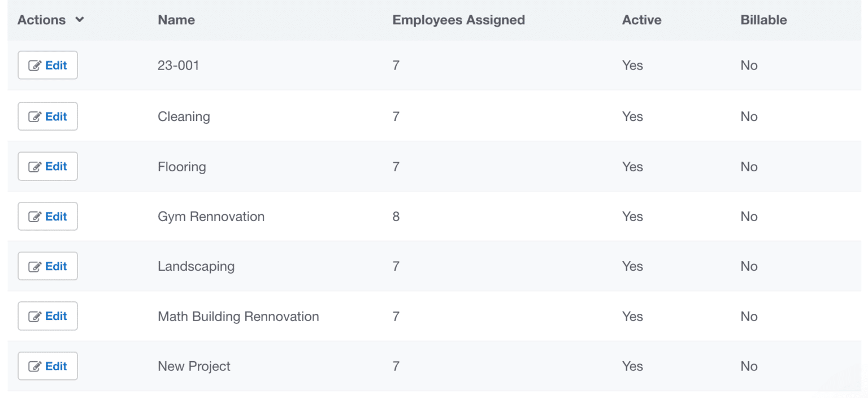Select the pencil icon on the Cleaning row

point(36,116)
